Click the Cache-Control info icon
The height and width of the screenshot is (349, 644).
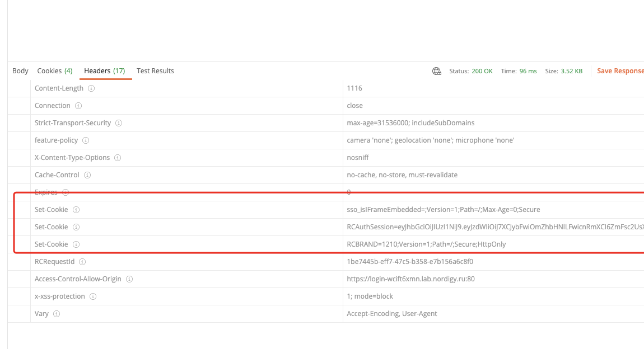(x=87, y=174)
